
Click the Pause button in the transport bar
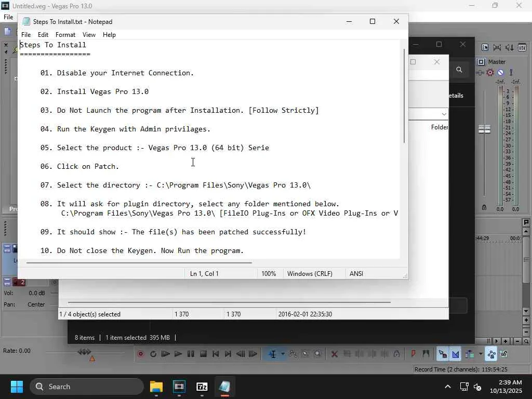pyautogui.click(x=191, y=354)
